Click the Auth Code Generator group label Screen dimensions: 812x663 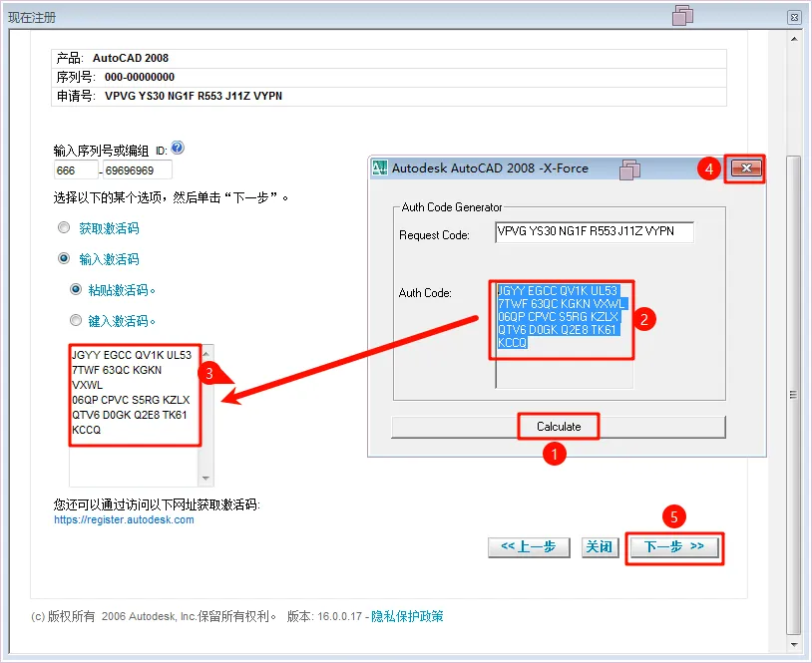(x=452, y=207)
